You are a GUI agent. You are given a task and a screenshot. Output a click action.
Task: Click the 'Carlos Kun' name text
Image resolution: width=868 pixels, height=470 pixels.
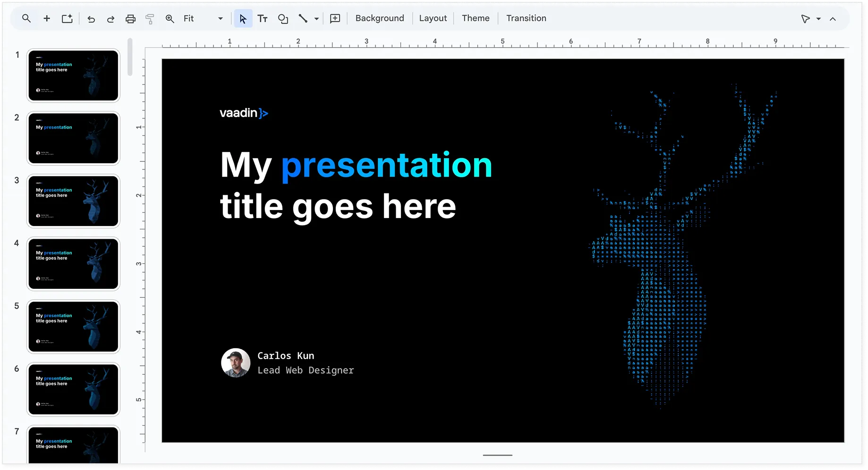coord(286,356)
